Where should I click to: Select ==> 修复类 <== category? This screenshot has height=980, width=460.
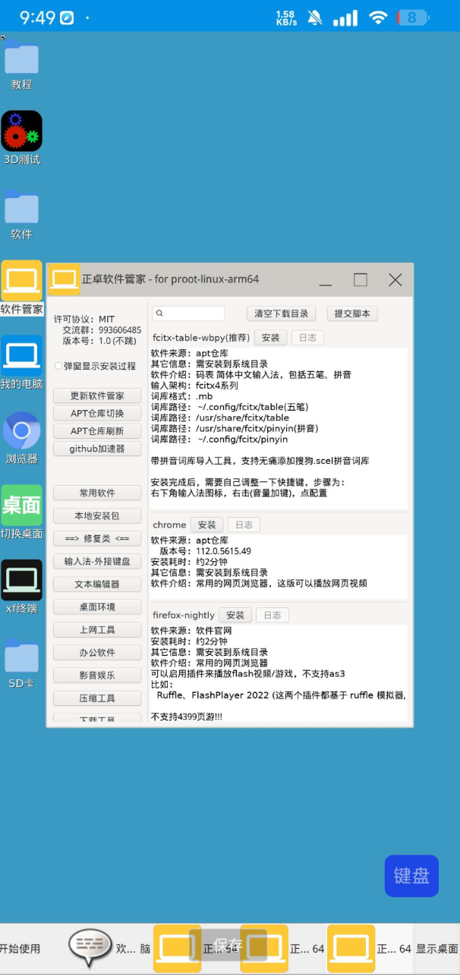point(97,538)
